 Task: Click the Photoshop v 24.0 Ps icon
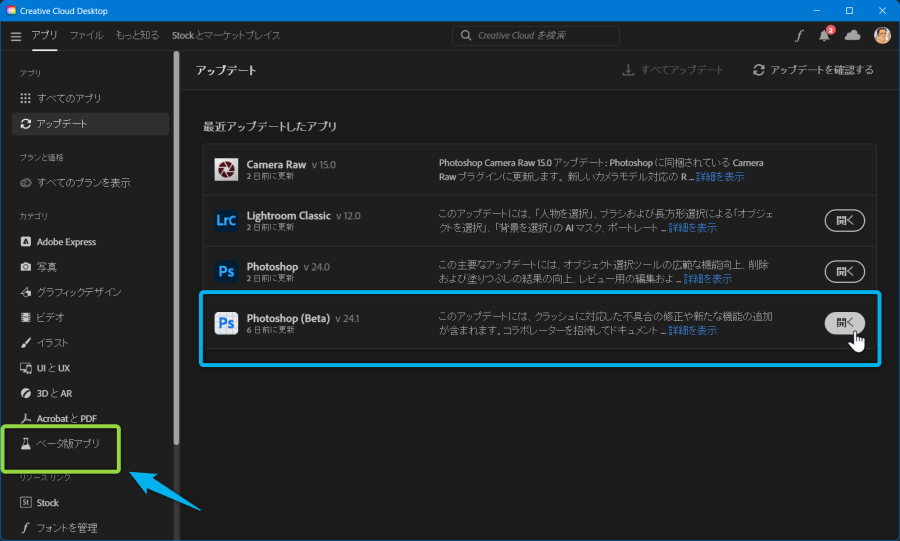(226, 271)
